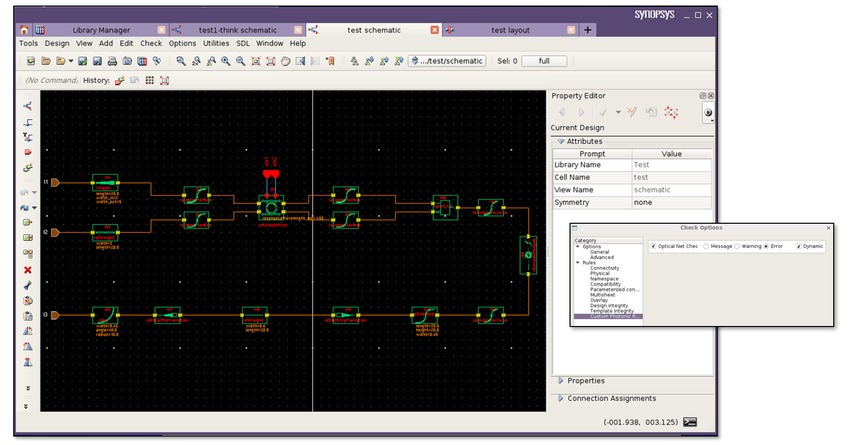Click the console icon in status bar
The image size is (850, 445).
point(690,422)
